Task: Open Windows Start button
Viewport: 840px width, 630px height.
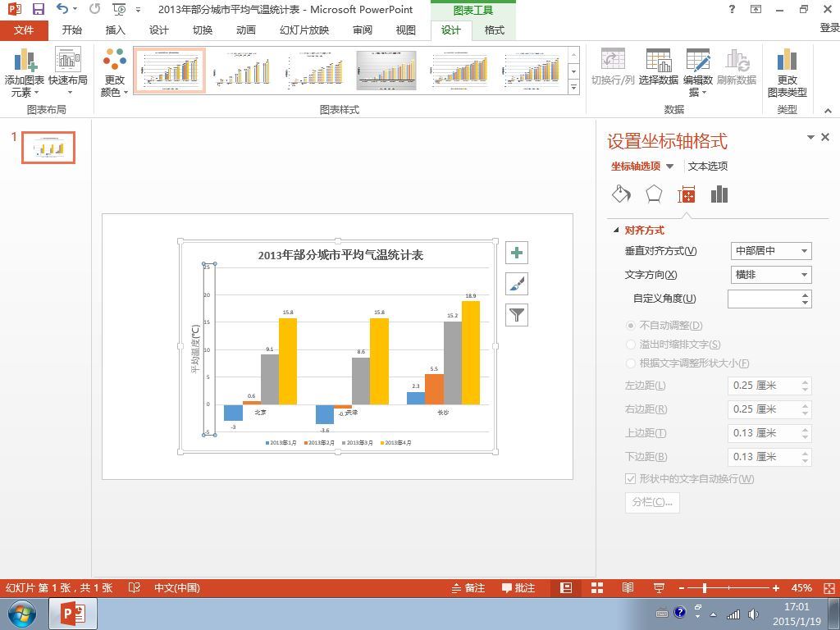Action: 22,614
